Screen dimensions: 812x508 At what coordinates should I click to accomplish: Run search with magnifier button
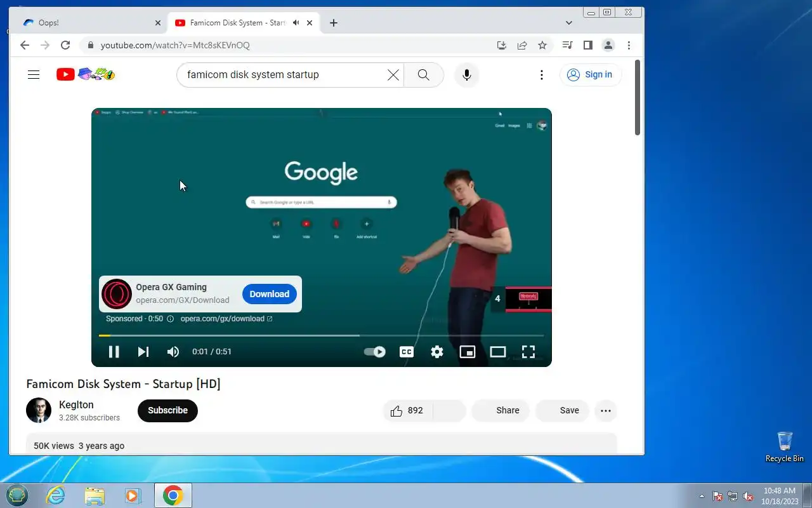(424, 75)
